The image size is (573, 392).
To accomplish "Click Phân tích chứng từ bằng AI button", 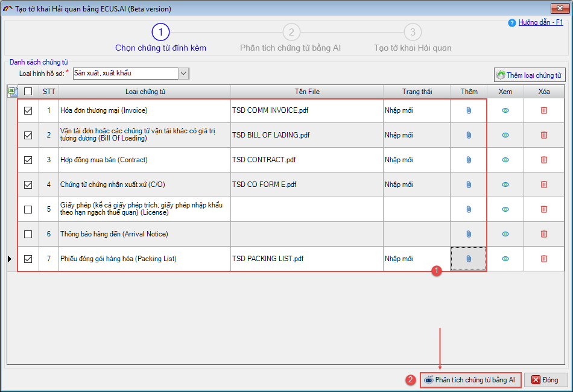I will 470,380.
